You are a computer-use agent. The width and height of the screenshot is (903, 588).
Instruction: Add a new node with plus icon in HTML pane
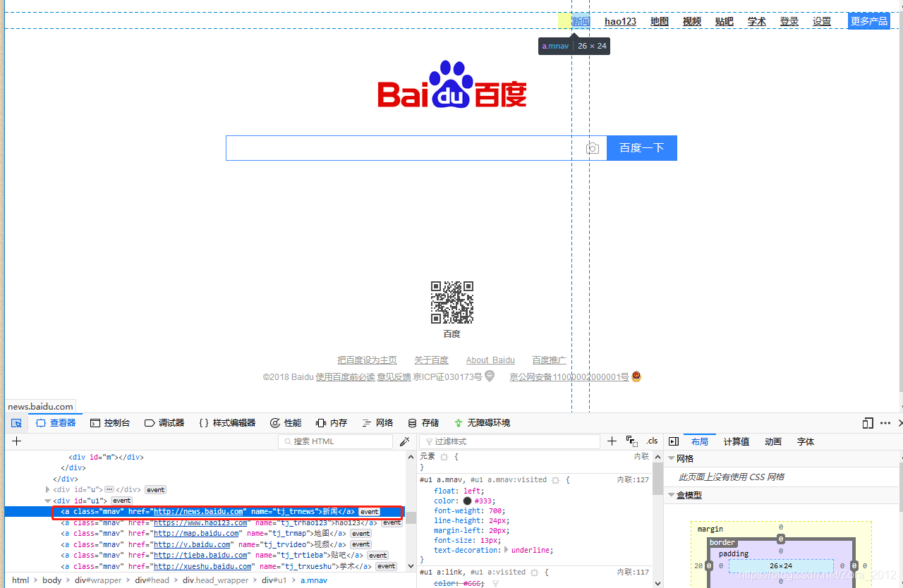tap(17, 441)
